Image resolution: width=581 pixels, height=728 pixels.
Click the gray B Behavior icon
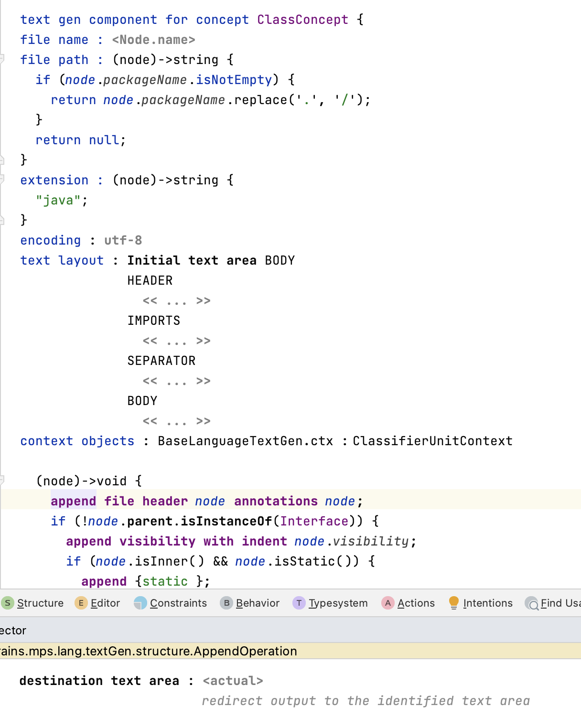click(x=226, y=603)
